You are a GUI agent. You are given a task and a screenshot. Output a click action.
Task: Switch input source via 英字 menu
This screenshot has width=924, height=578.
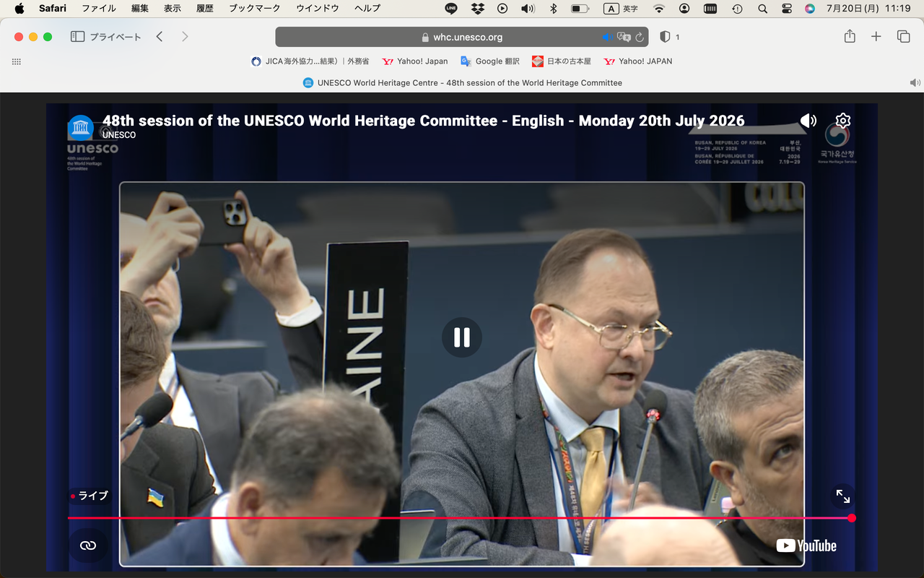pos(621,9)
